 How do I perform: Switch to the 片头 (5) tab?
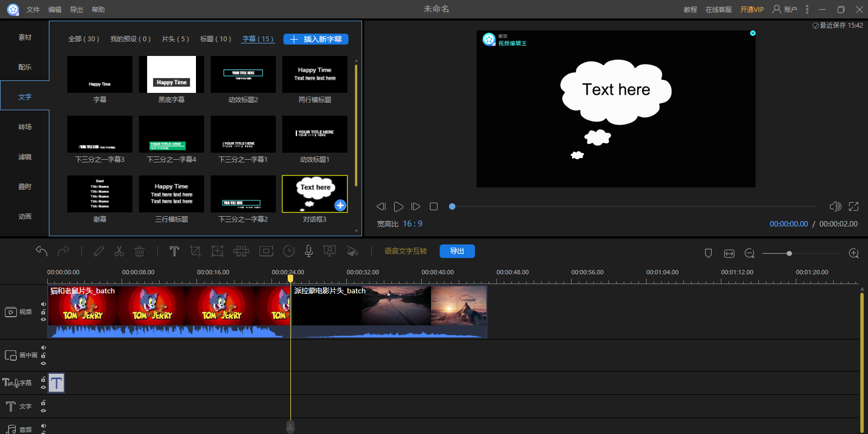tap(175, 39)
